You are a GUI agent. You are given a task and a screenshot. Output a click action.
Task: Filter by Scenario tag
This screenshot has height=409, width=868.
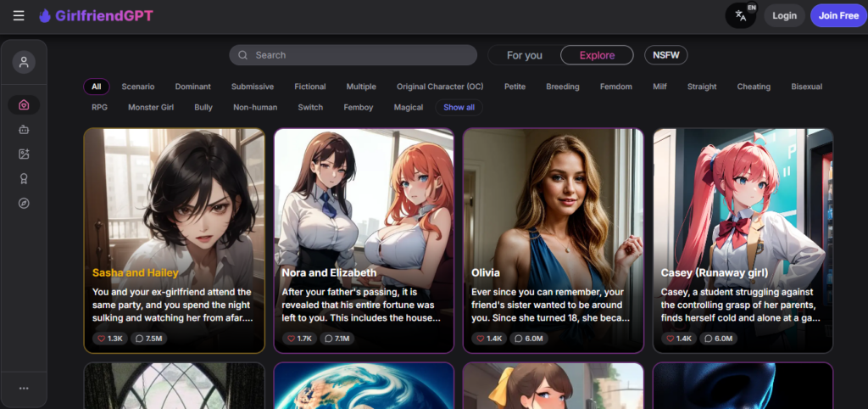[138, 87]
